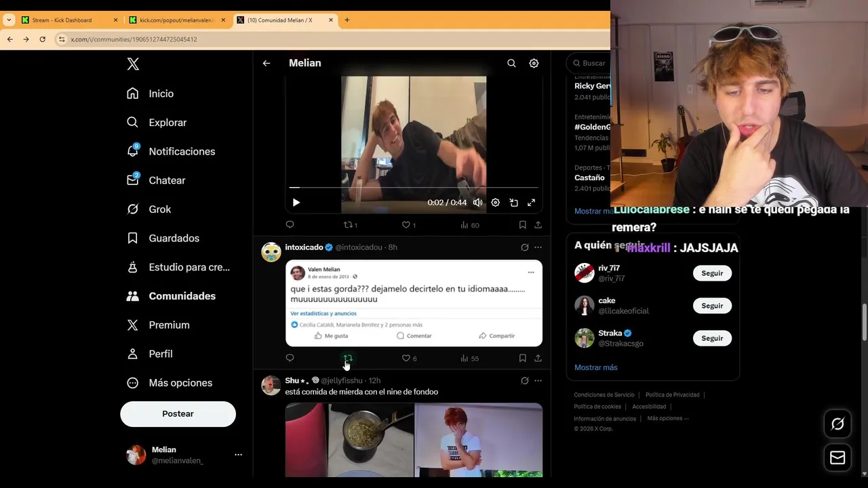This screenshot has height=488, width=868.
Task: Open Valen Melian screenshot image
Action: 414,303
